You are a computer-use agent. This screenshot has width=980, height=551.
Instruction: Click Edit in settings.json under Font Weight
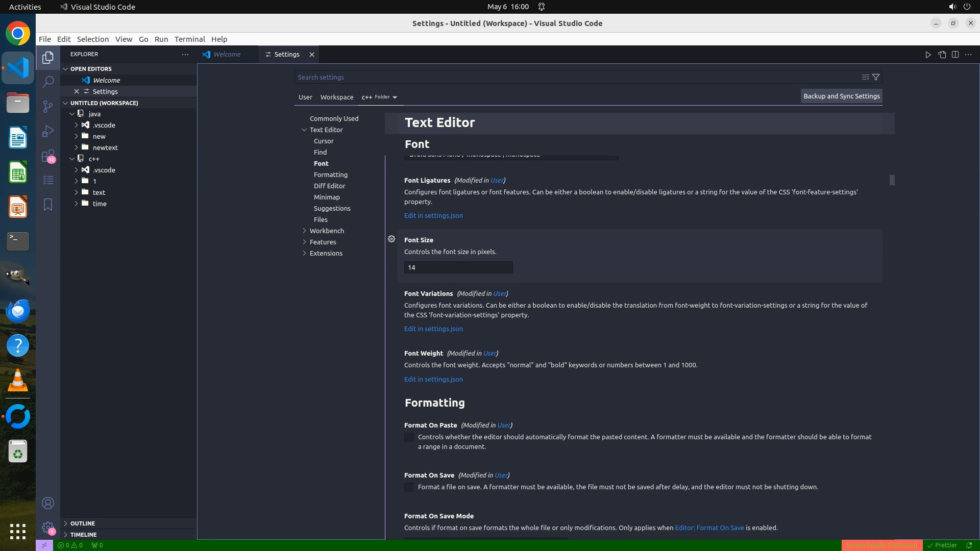[x=433, y=379]
